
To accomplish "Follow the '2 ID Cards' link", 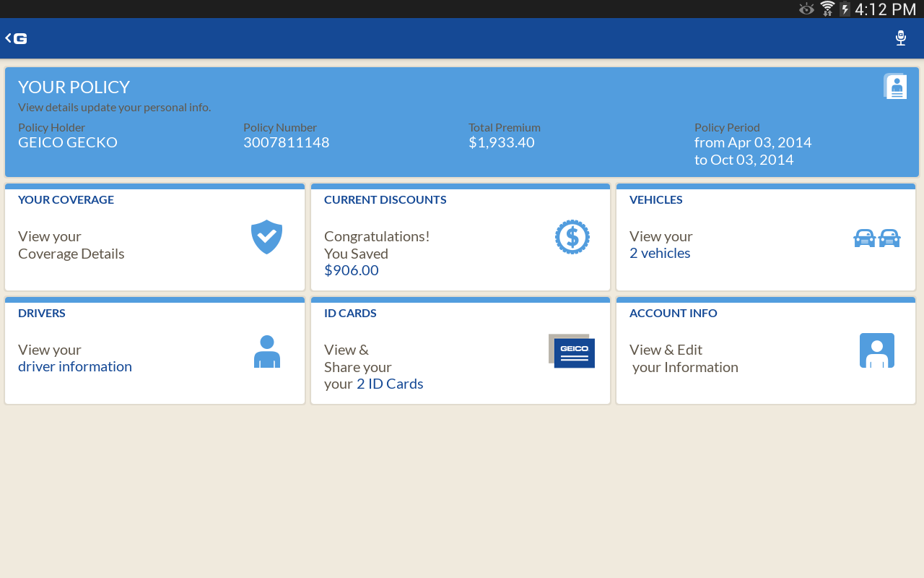I will (390, 384).
